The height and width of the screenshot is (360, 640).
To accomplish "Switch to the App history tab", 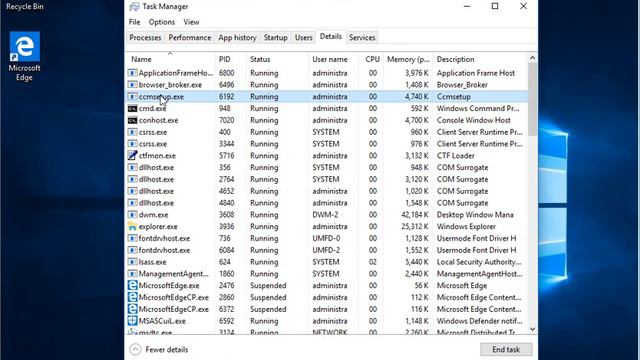I will [237, 38].
